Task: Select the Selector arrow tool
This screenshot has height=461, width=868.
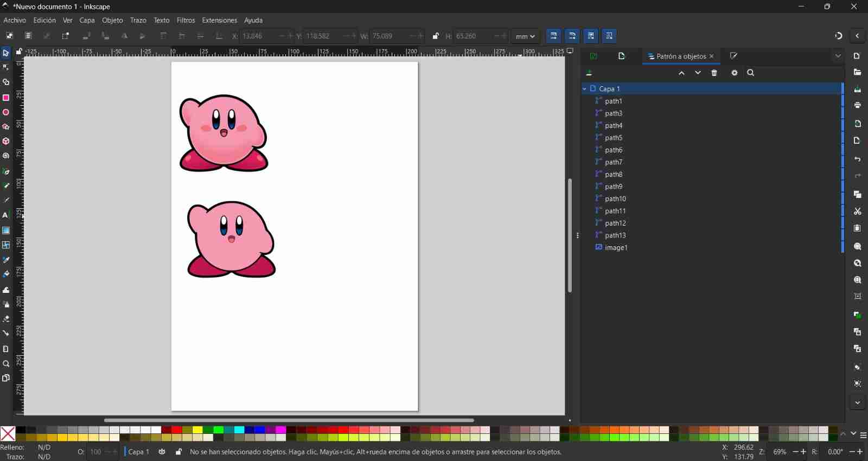Action: 6,53
